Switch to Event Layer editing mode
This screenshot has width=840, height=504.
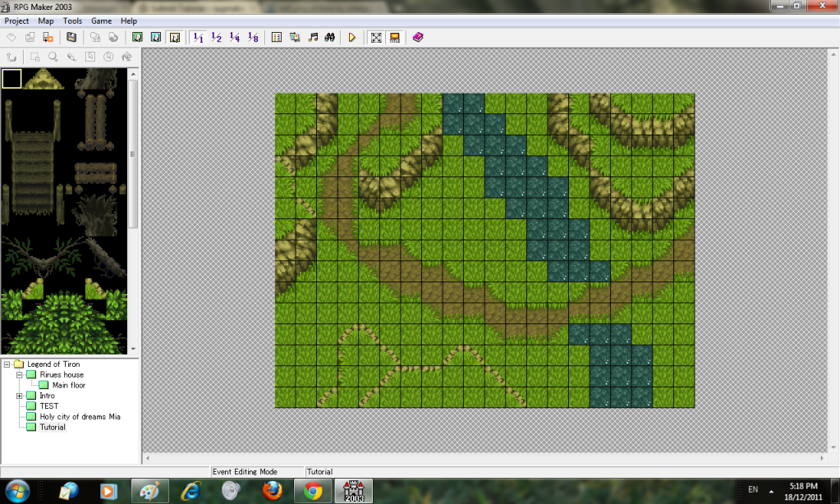pos(175,38)
